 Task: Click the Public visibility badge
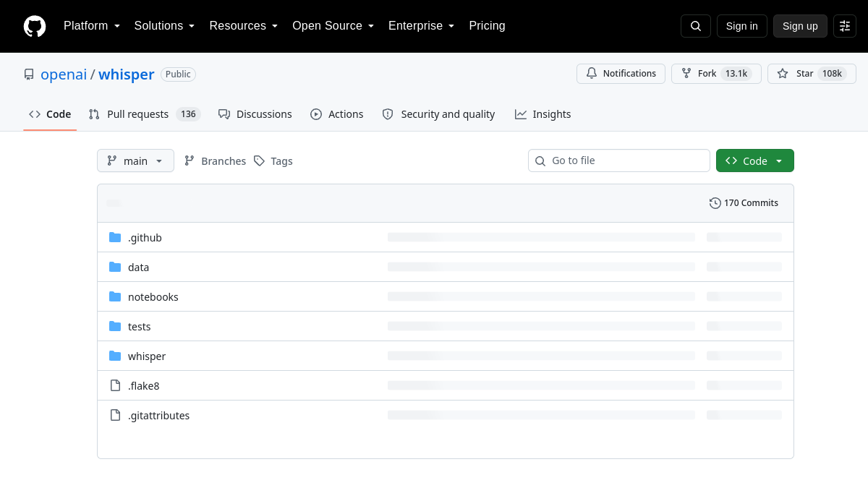(178, 74)
